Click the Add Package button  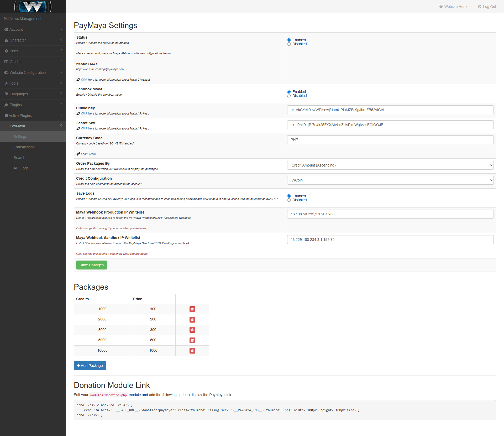tap(90, 366)
